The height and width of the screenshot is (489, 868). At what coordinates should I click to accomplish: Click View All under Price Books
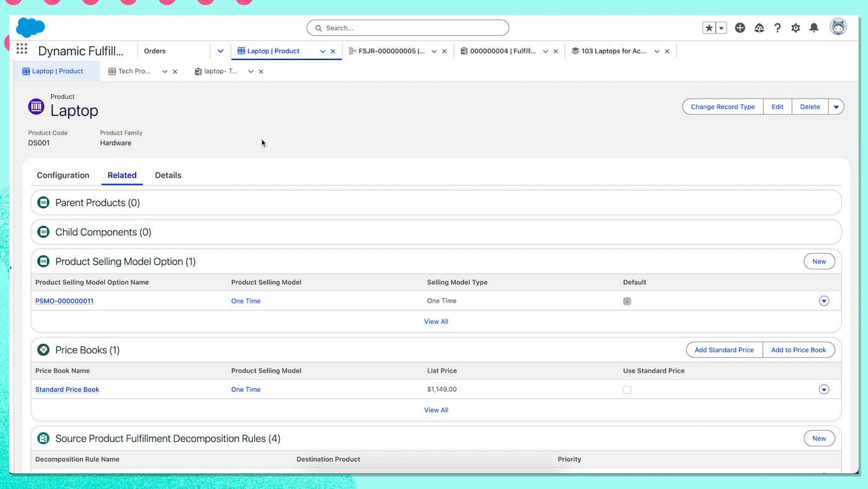coord(436,410)
